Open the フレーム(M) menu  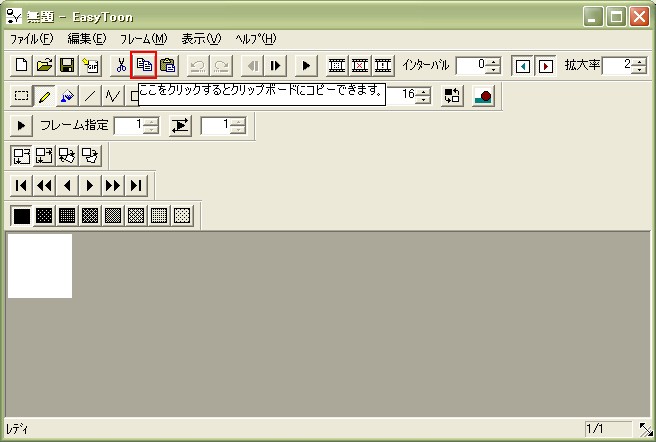144,39
